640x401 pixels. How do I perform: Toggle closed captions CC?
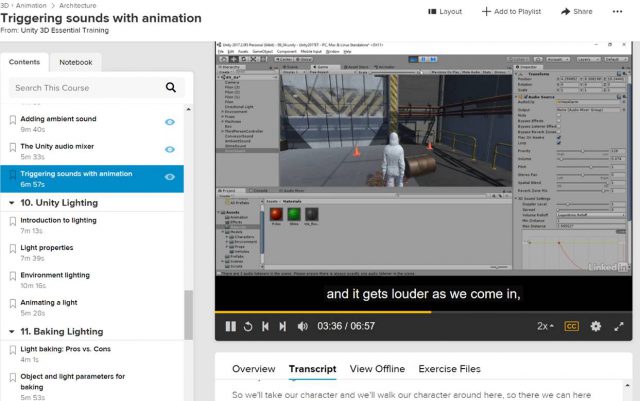click(571, 326)
